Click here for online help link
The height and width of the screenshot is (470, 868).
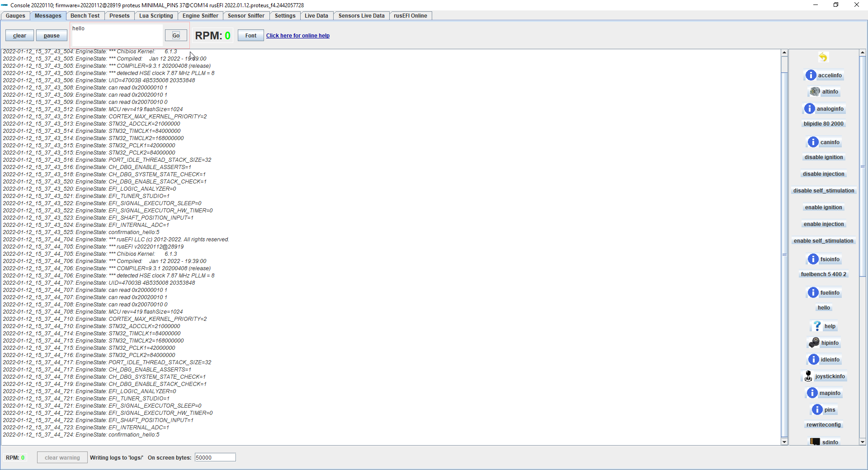pos(298,35)
